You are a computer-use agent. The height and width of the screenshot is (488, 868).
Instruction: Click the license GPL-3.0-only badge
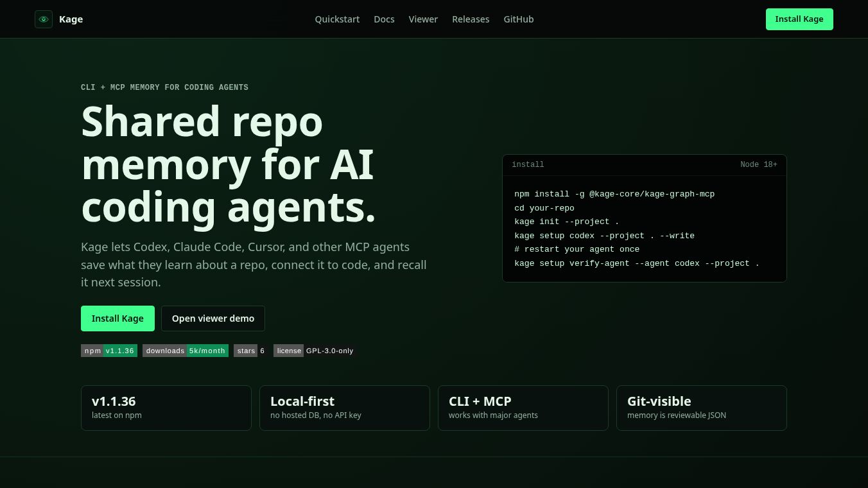click(315, 351)
